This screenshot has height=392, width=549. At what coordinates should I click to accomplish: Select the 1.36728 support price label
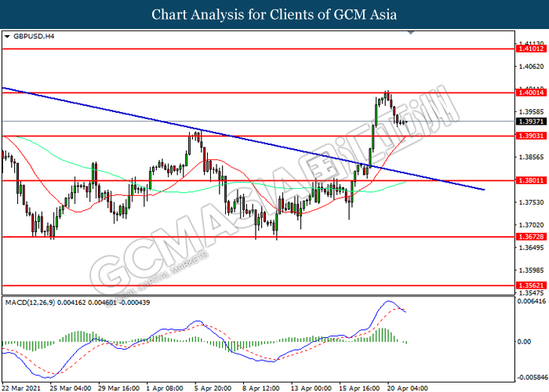coord(531,237)
